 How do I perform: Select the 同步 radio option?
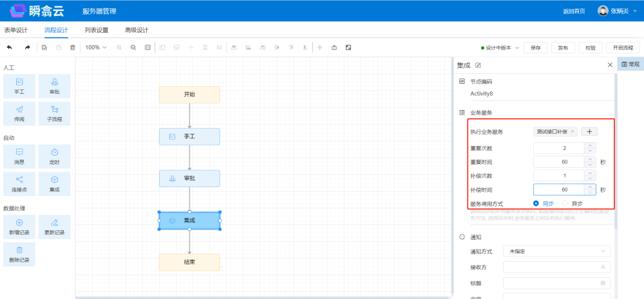pos(536,203)
